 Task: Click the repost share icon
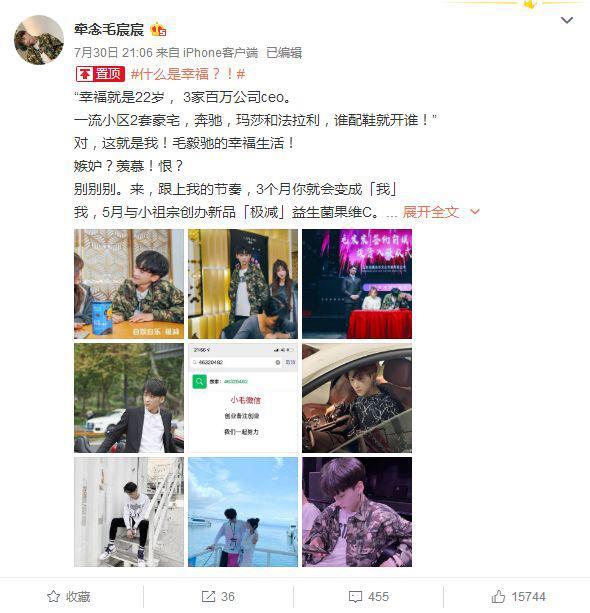[208, 597]
